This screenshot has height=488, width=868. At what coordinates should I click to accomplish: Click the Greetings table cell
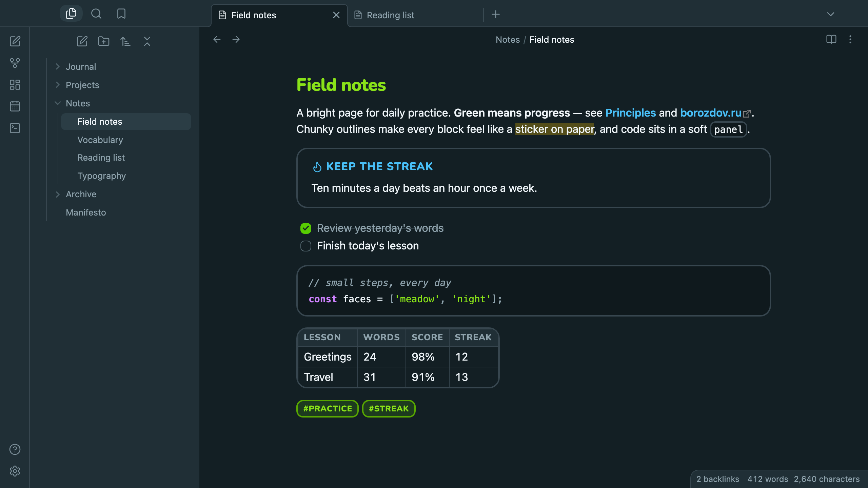coord(328,357)
